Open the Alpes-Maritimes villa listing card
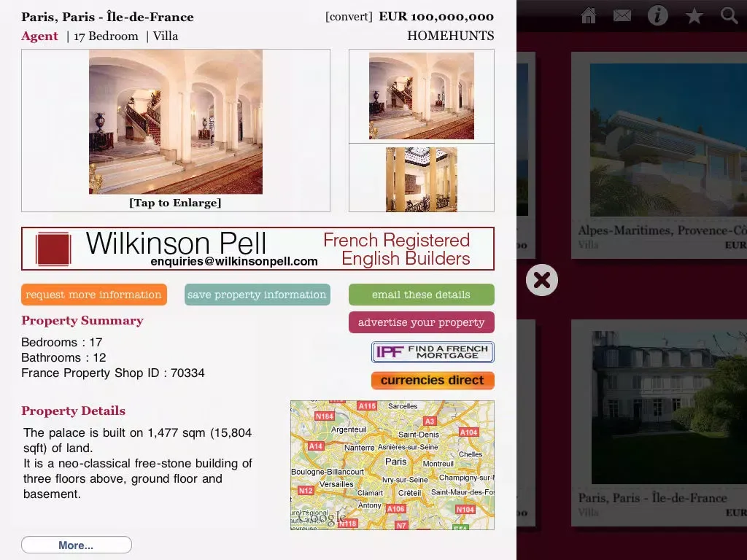 (659, 155)
